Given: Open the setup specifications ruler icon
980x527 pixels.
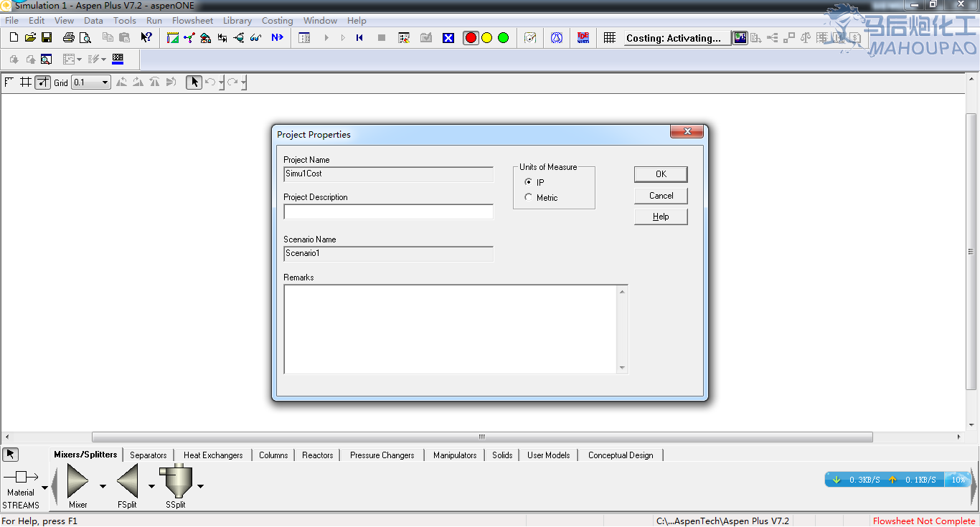Looking at the screenshot, I should pos(173,37).
